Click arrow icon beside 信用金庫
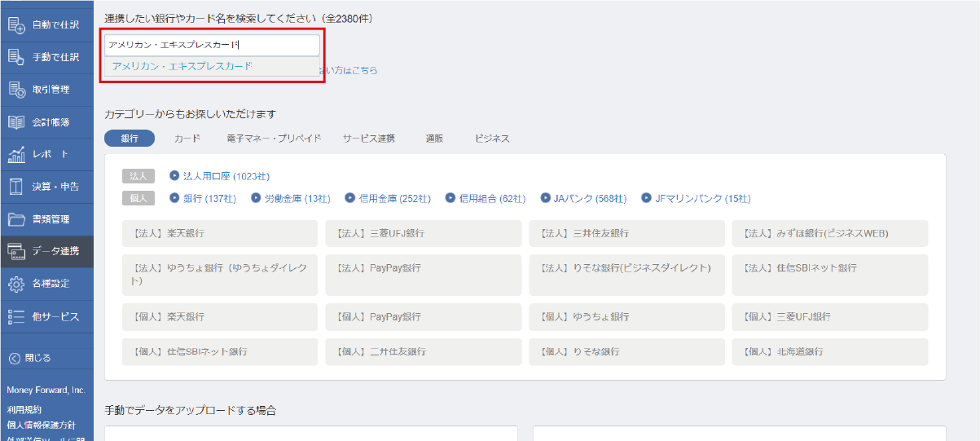Image resolution: width=980 pixels, height=441 pixels. point(350,198)
